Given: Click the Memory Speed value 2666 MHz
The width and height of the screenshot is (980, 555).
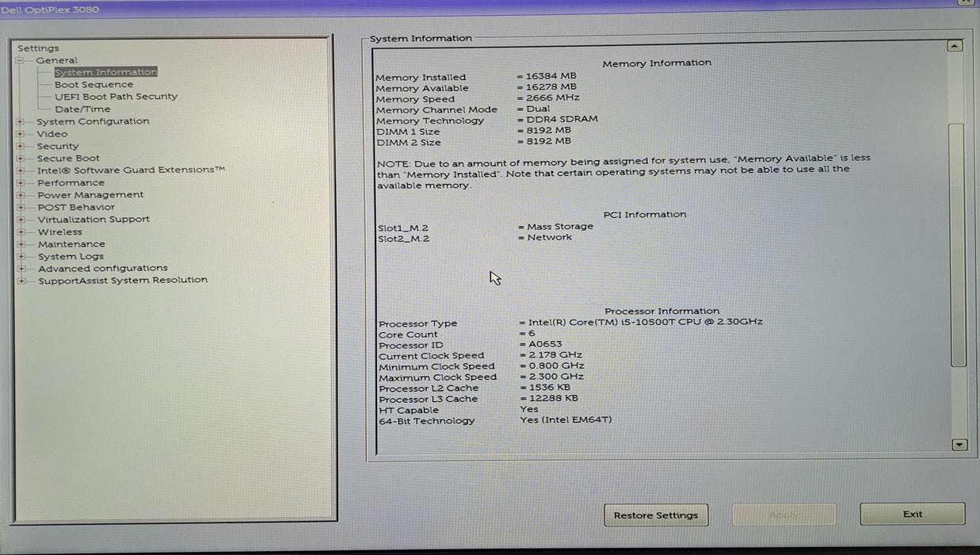Looking at the screenshot, I should pyautogui.click(x=553, y=98).
